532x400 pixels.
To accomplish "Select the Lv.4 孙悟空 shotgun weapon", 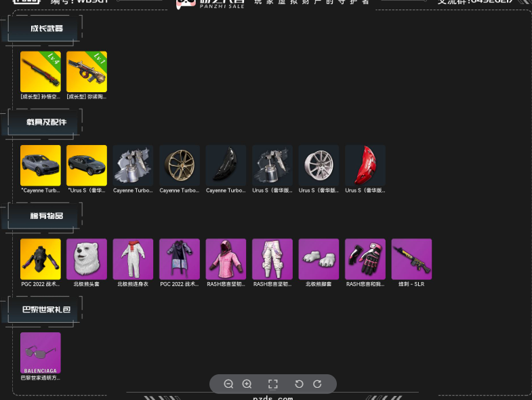I will [41, 72].
